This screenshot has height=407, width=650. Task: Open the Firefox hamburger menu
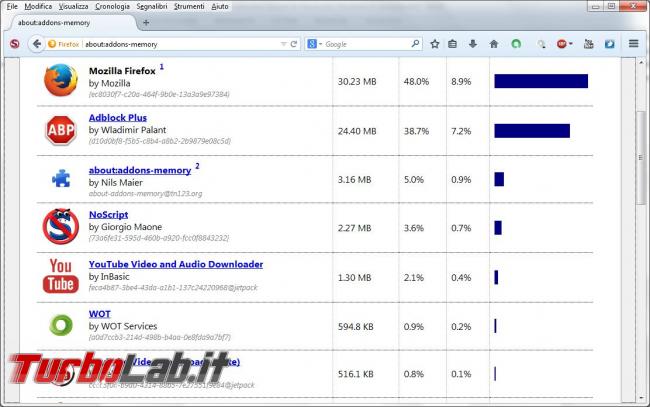point(633,44)
